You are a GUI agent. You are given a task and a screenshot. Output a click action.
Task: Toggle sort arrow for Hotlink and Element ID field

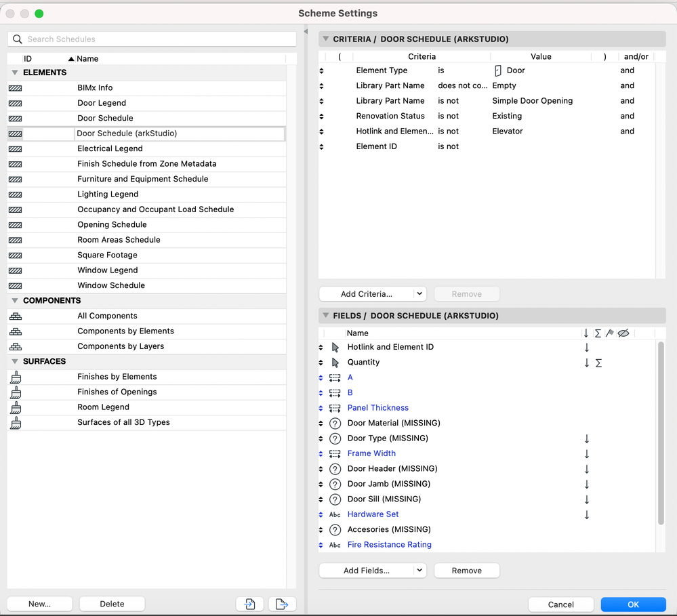click(x=587, y=348)
